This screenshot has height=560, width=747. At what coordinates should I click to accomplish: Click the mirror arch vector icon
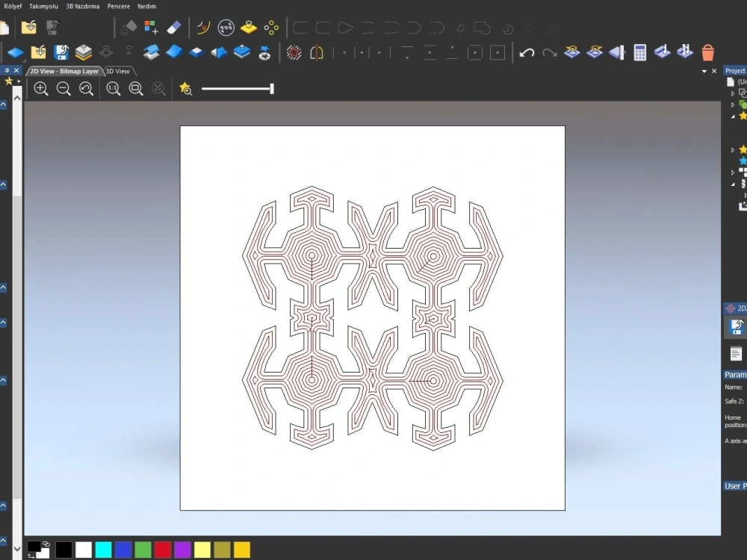click(317, 52)
